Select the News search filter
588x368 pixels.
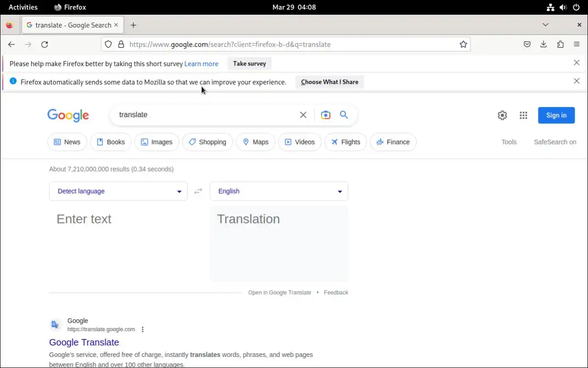[x=67, y=142]
